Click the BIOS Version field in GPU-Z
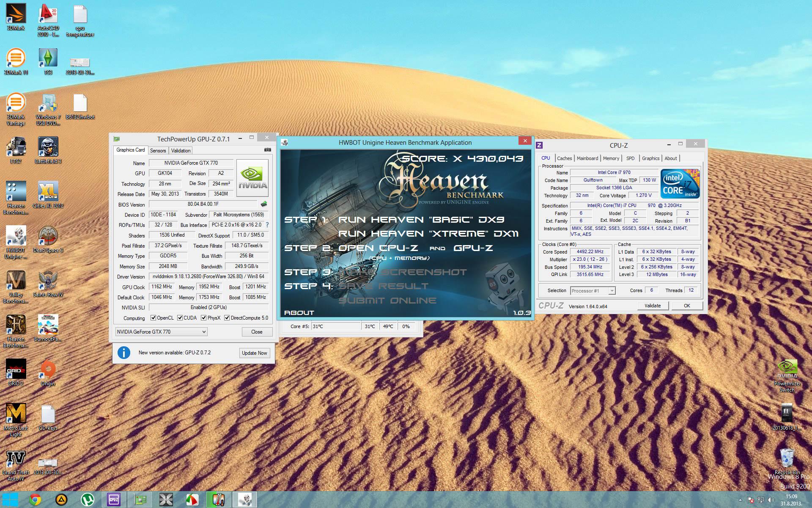This screenshot has width=812, height=508. pos(203,204)
